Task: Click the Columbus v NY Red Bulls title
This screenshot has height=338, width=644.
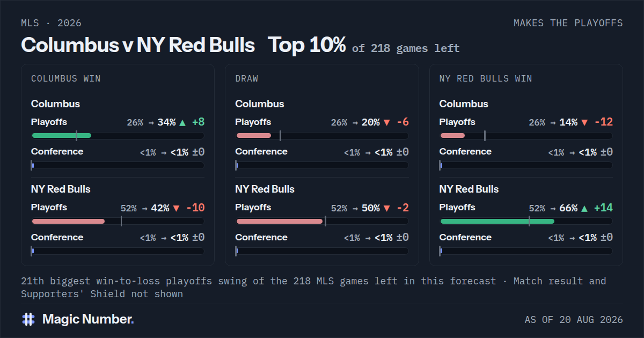Action: coord(138,46)
